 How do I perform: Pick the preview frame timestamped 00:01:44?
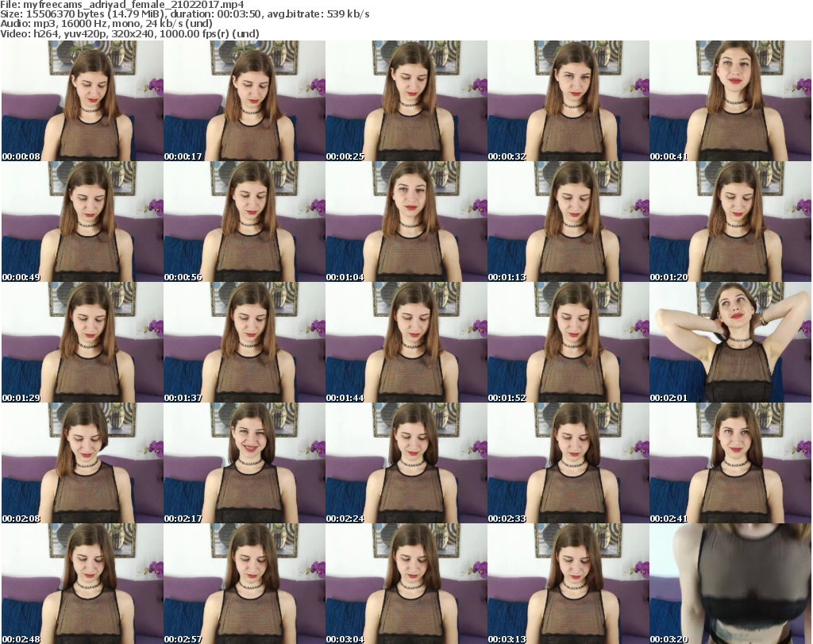[406, 343]
